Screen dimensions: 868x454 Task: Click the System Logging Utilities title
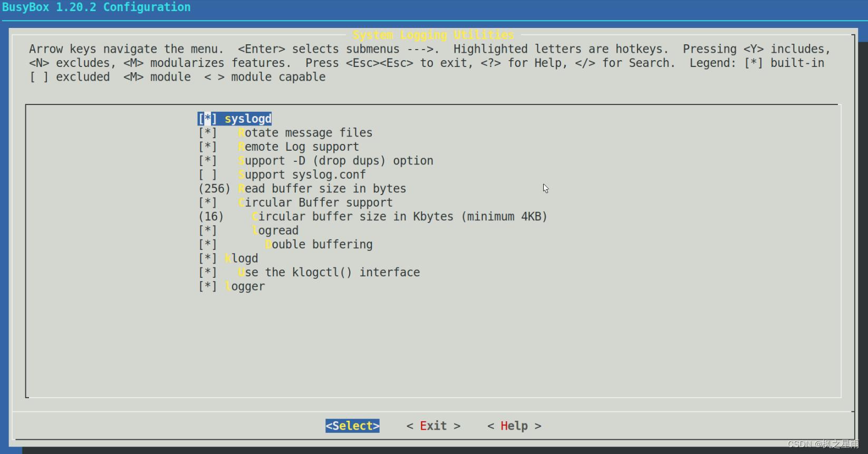433,35
